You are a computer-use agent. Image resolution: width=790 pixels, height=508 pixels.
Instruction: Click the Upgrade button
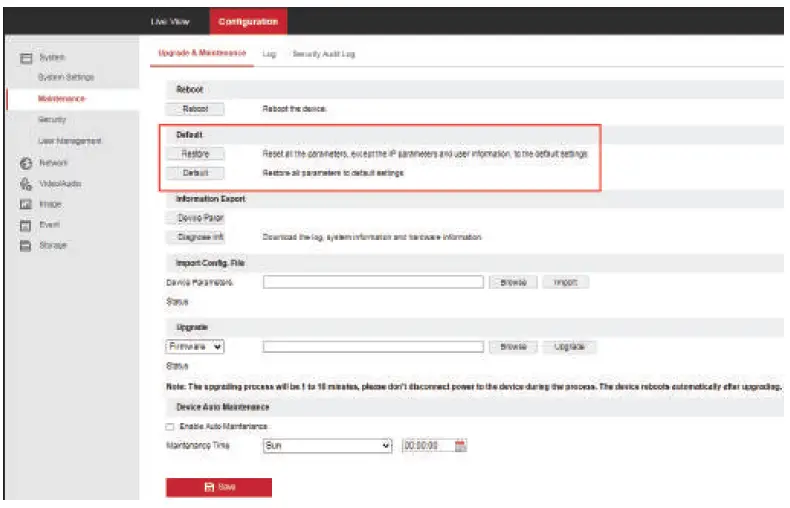tap(569, 347)
